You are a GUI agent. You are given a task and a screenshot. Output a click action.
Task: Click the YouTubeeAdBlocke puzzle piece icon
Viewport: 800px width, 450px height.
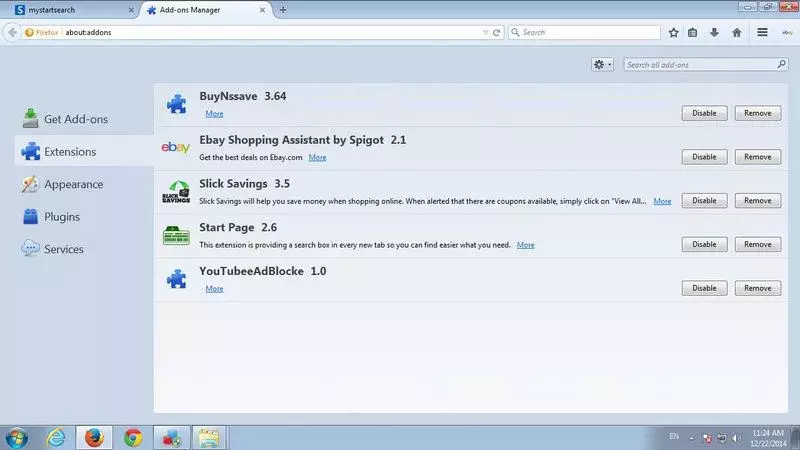click(x=177, y=279)
